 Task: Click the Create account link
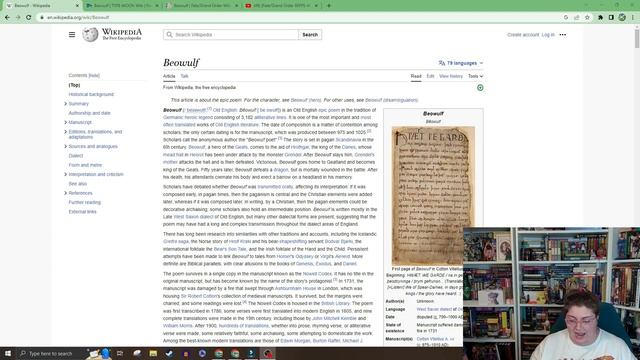[x=523, y=35]
